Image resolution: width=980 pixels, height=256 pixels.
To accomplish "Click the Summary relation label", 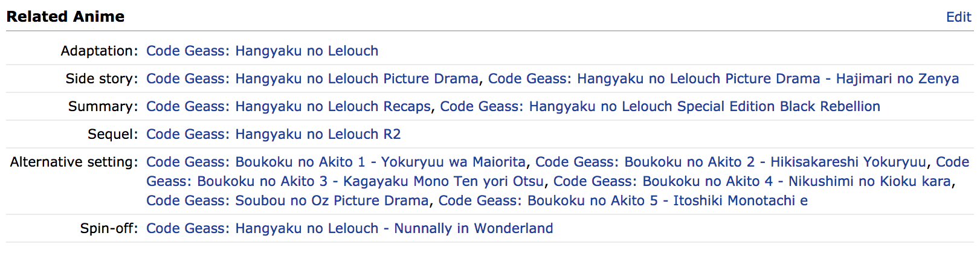I will coord(103,106).
